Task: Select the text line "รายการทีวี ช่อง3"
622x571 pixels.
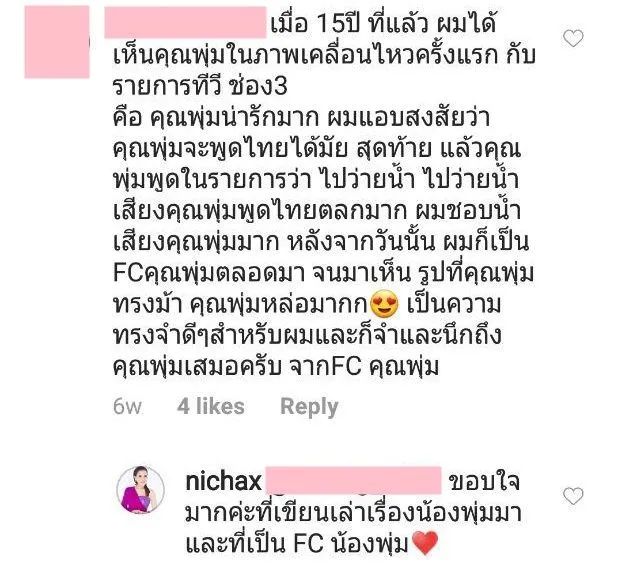Action: [x=200, y=87]
